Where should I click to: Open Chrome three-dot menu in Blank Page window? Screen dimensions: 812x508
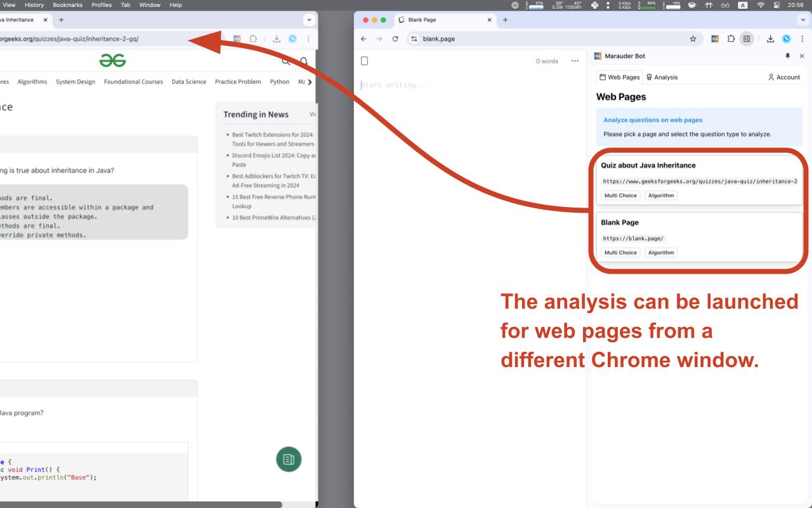coord(802,39)
